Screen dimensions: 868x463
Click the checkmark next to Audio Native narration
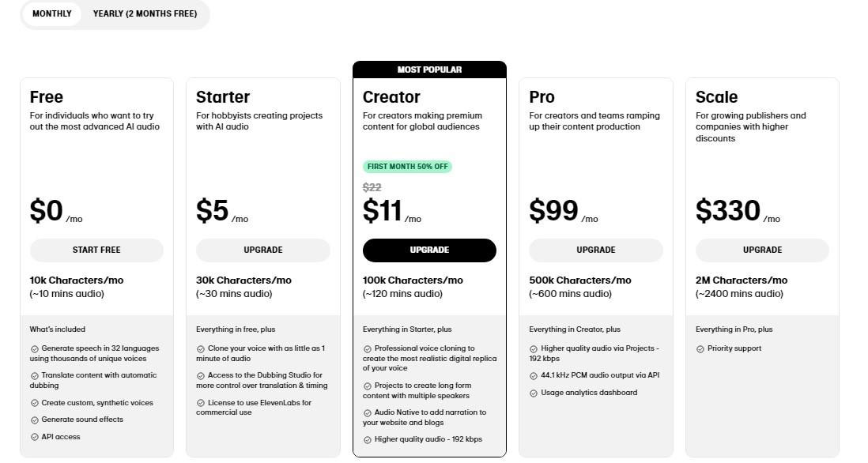click(366, 412)
